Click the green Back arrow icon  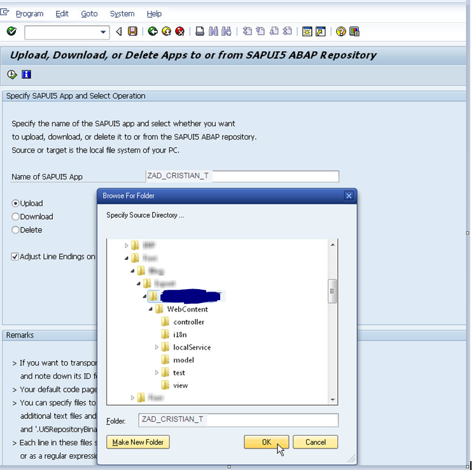153,31
